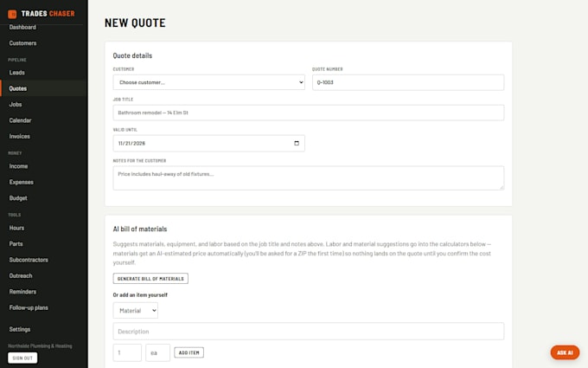Click the item Description field
Image resolution: width=588 pixels, height=368 pixels.
point(308,331)
